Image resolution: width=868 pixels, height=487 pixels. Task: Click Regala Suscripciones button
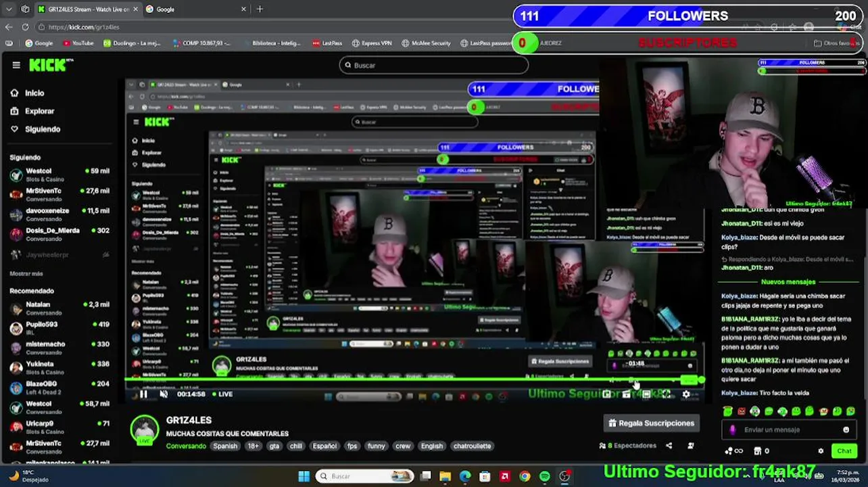point(651,423)
